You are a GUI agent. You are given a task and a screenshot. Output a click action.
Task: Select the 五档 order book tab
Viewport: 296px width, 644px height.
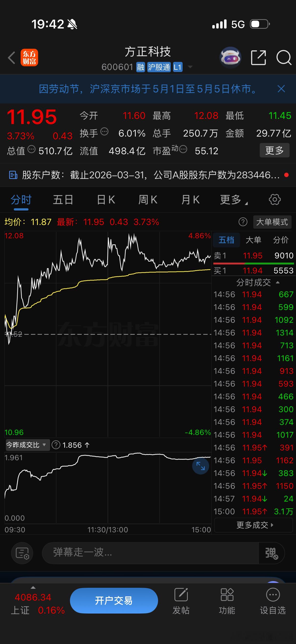[x=226, y=240]
